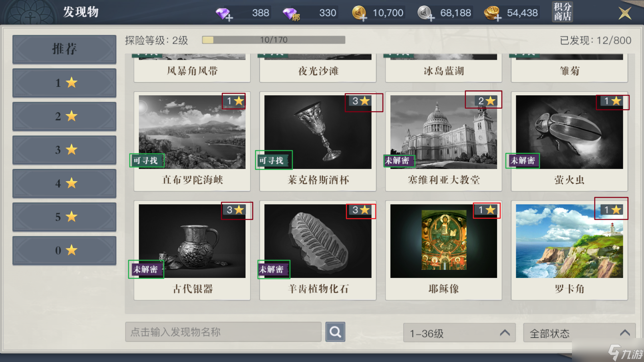This screenshot has height=362, width=644.
Task: Open the 罗卡角 cliff thumbnail
Action: 570,241
